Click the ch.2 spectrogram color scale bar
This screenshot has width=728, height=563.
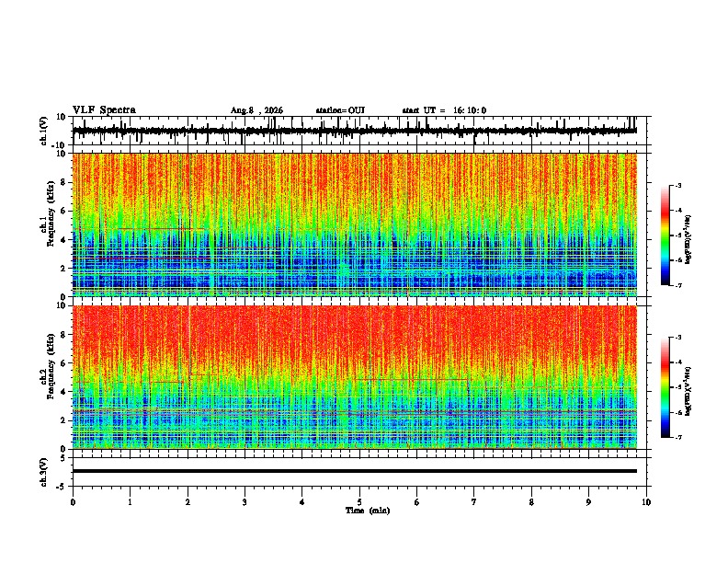[665, 387]
